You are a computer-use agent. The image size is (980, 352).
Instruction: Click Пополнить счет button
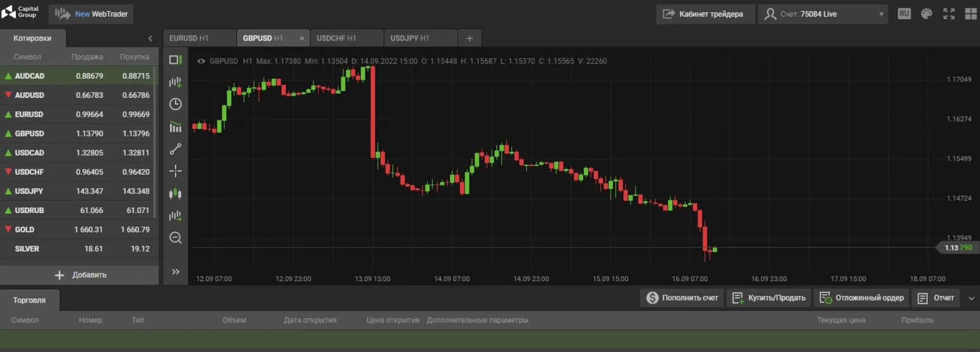pyautogui.click(x=682, y=298)
